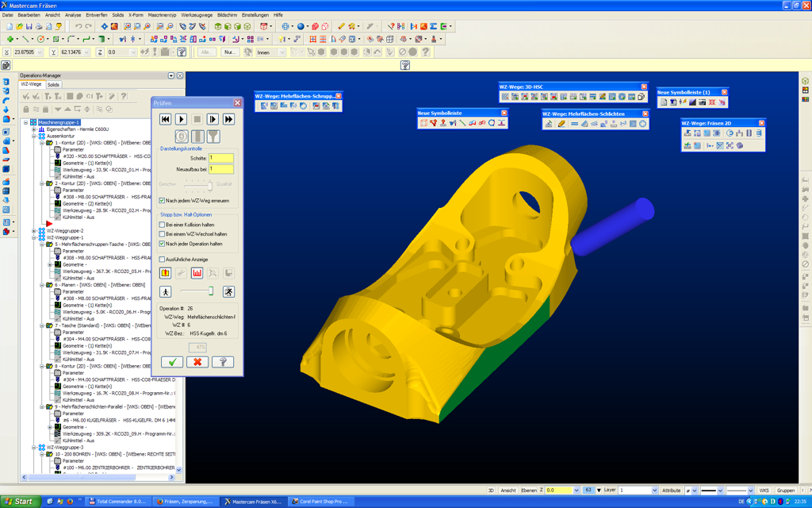Toggle 'Ausführliche Anzeige' checkbox
Image resolution: width=812 pixels, height=508 pixels.
point(163,259)
